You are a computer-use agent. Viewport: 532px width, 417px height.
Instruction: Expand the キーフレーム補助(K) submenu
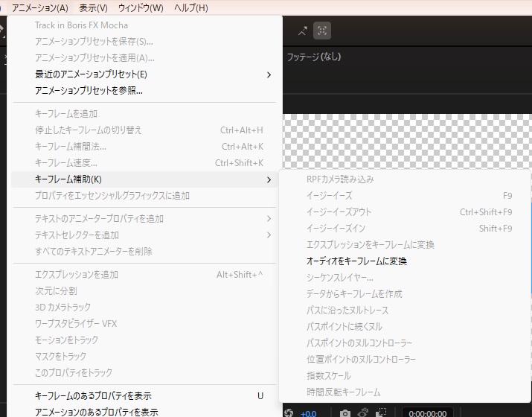click(144, 179)
